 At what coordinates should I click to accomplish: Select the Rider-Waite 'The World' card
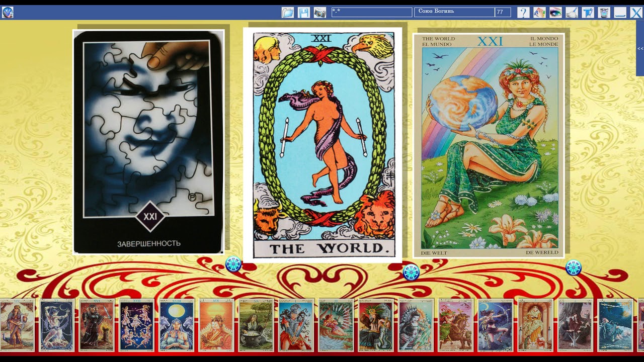tap(323, 145)
